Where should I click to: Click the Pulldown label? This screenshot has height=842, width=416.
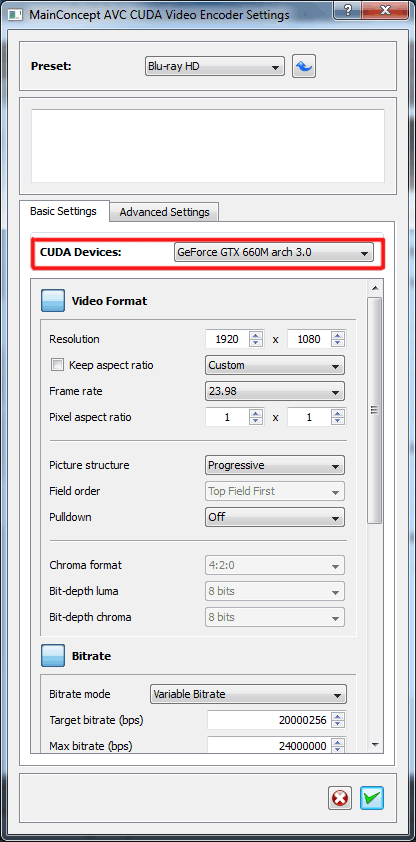click(x=70, y=517)
